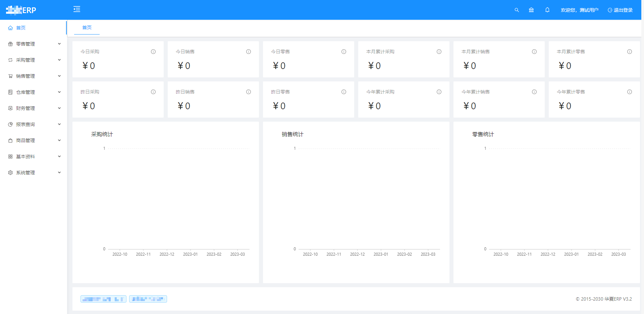Open 系统管理 menu in sidebar
Screen dimensions: 644x314
pos(34,173)
